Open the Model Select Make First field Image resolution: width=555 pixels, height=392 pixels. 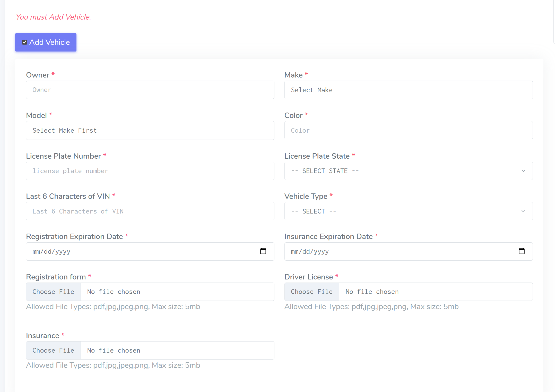pos(150,131)
